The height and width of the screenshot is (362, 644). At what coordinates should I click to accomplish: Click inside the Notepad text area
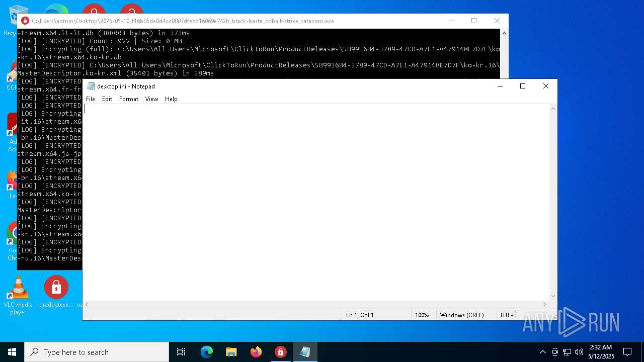pyautogui.click(x=316, y=202)
